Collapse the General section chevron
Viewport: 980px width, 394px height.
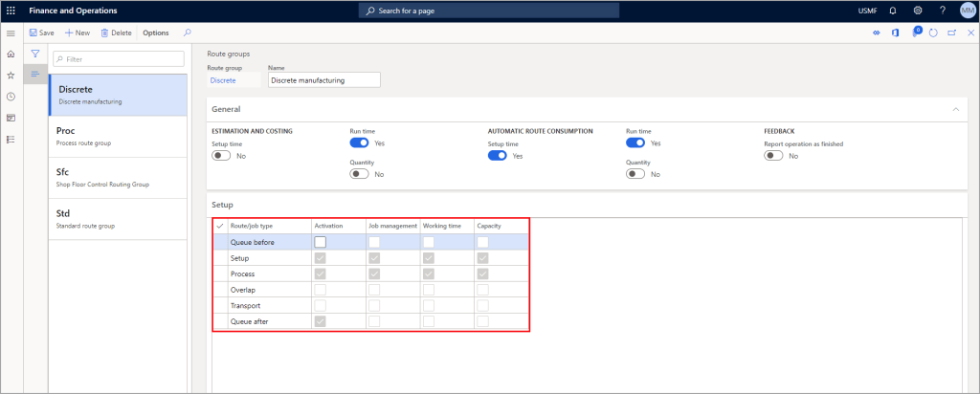tap(953, 110)
